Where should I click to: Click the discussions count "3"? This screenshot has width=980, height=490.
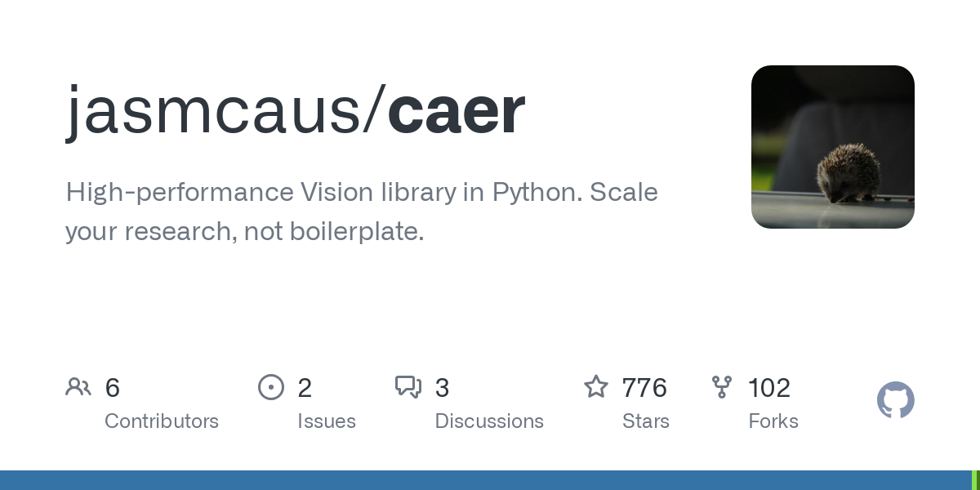[442, 388]
